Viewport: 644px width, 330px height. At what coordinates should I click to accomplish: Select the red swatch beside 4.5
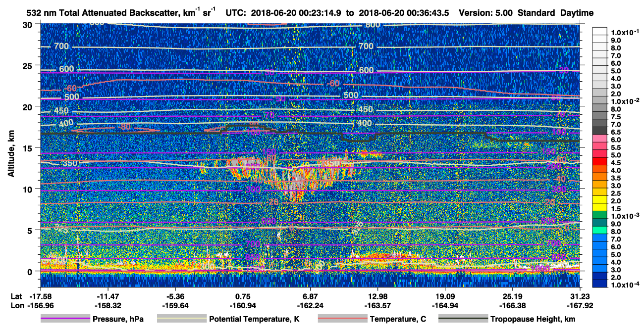click(x=601, y=162)
